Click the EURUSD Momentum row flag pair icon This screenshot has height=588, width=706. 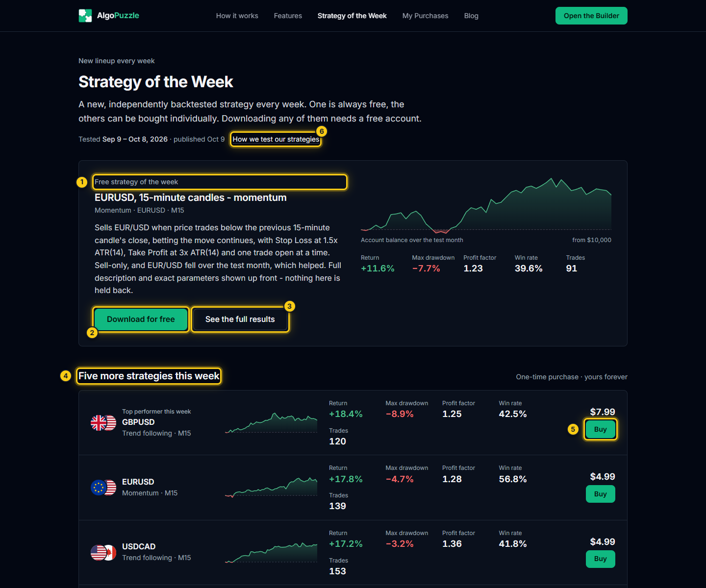tap(103, 488)
